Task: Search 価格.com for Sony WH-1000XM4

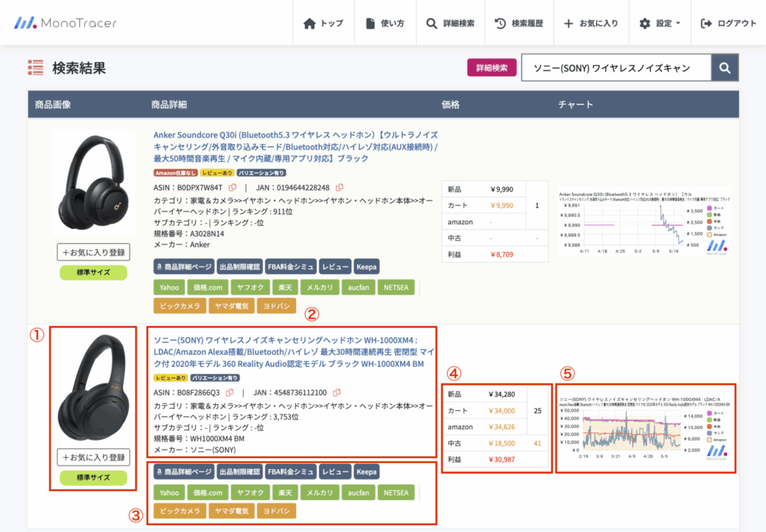Action: click(x=208, y=492)
